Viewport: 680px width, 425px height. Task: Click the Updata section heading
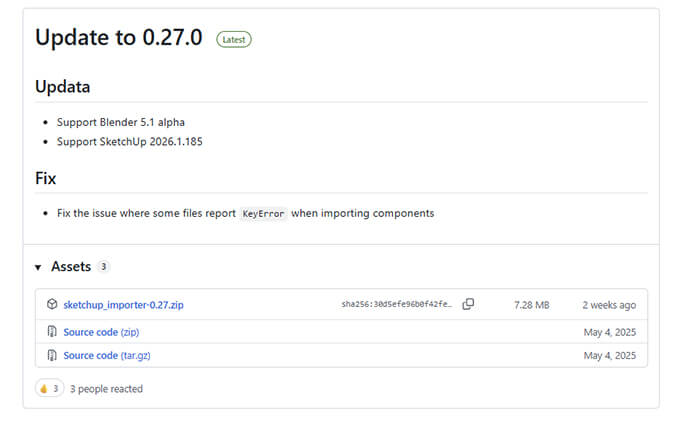tap(63, 87)
